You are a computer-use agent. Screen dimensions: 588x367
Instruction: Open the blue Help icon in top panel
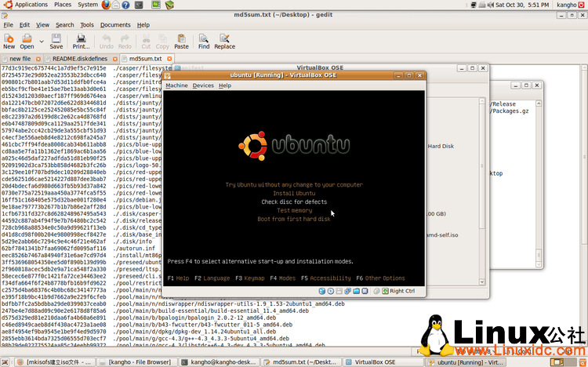point(126,5)
